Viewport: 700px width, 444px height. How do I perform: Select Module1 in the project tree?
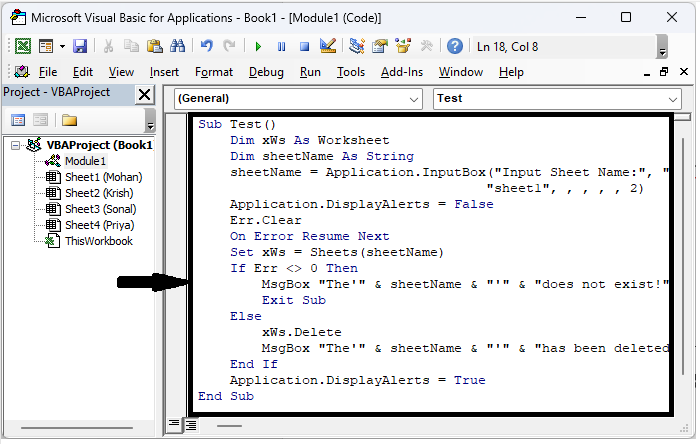coord(85,161)
